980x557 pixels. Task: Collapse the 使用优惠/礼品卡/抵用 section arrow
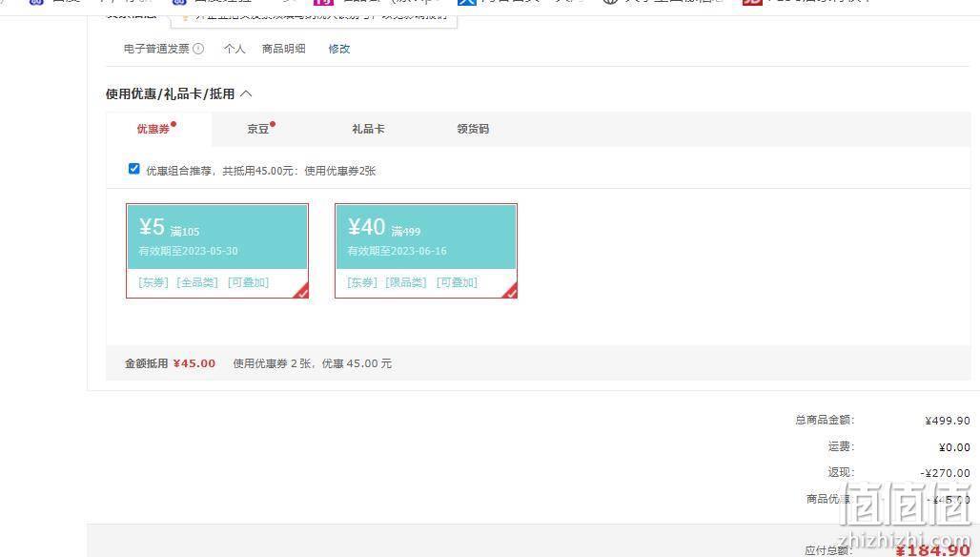(x=246, y=93)
